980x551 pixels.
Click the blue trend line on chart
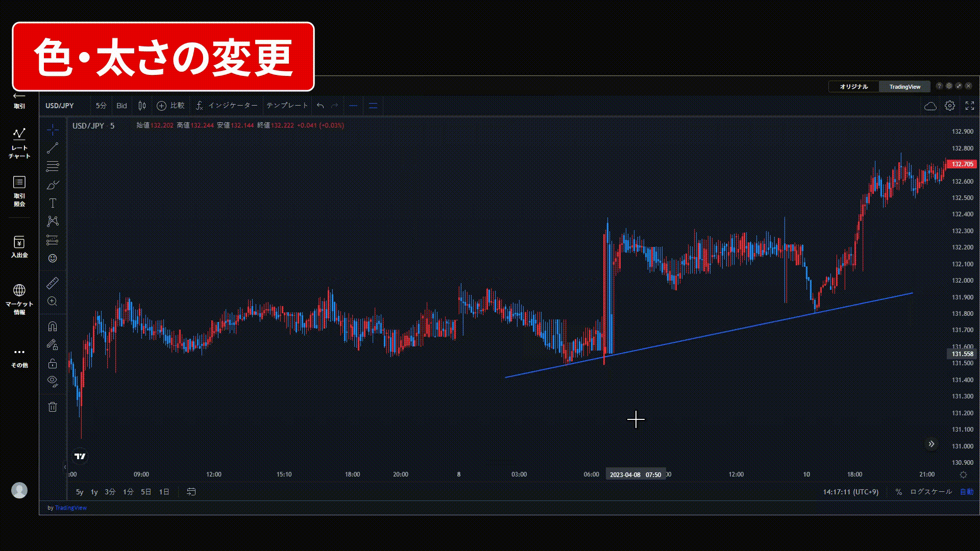(715, 334)
